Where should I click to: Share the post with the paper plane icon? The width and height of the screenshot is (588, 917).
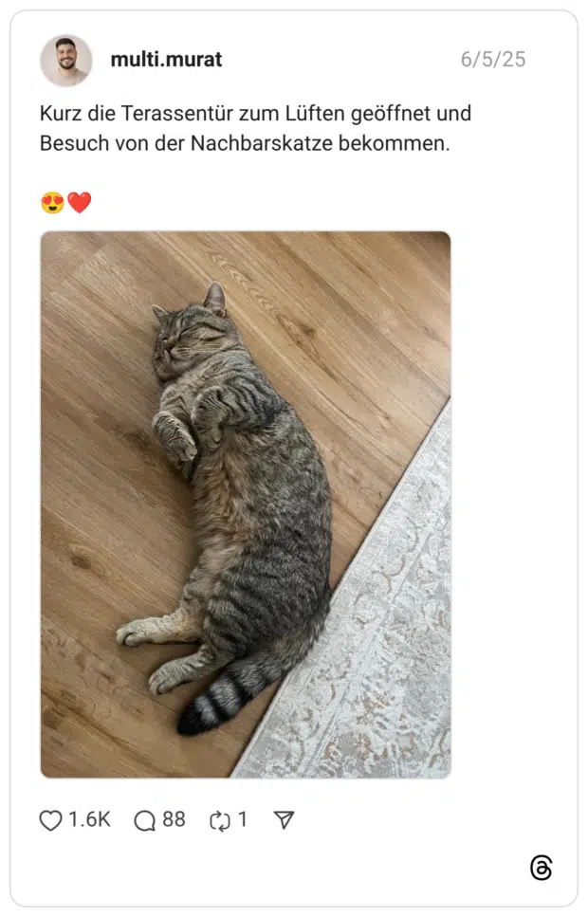tap(284, 820)
